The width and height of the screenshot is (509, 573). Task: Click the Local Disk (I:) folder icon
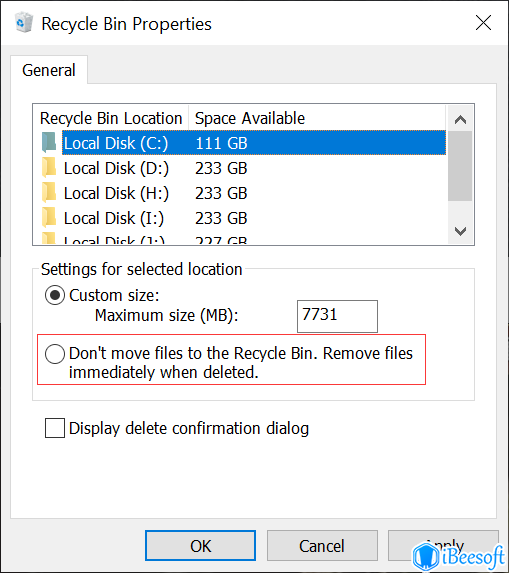(49, 218)
